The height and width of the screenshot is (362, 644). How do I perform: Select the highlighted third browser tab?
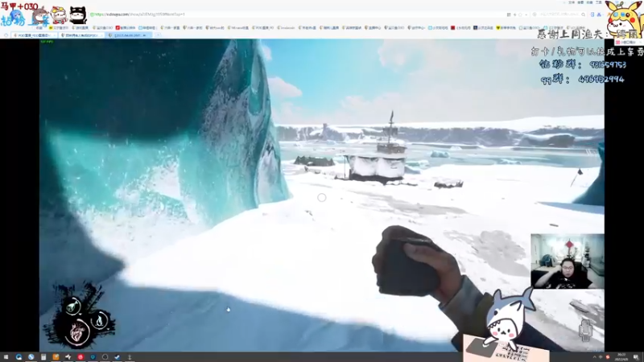click(x=129, y=35)
